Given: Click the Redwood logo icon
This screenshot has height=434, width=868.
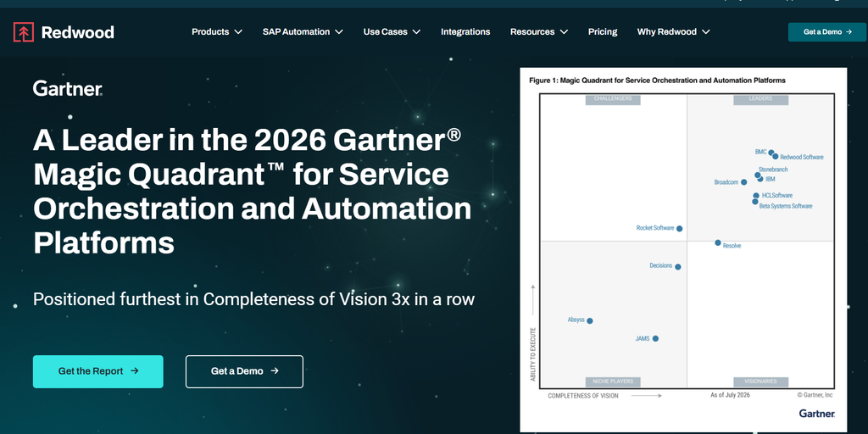Looking at the screenshot, I should coord(23,32).
